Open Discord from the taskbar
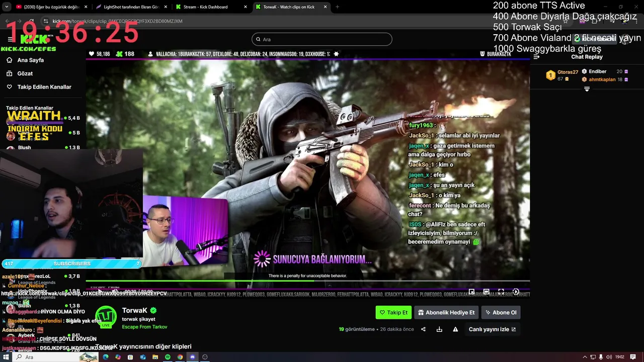This screenshot has height=362, width=644. coord(192,357)
